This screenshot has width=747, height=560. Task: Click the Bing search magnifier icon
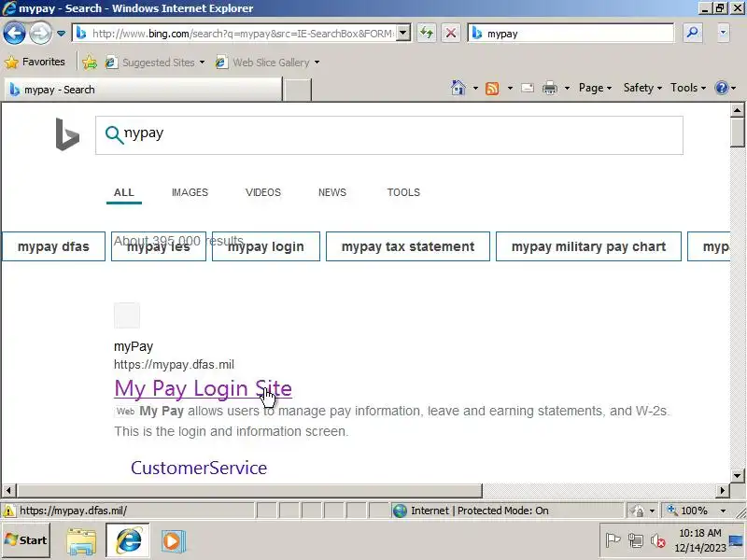pos(113,134)
